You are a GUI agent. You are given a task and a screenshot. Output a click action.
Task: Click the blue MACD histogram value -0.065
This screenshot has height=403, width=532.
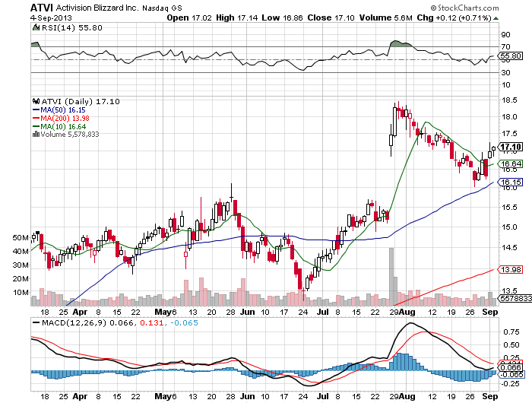184,322
